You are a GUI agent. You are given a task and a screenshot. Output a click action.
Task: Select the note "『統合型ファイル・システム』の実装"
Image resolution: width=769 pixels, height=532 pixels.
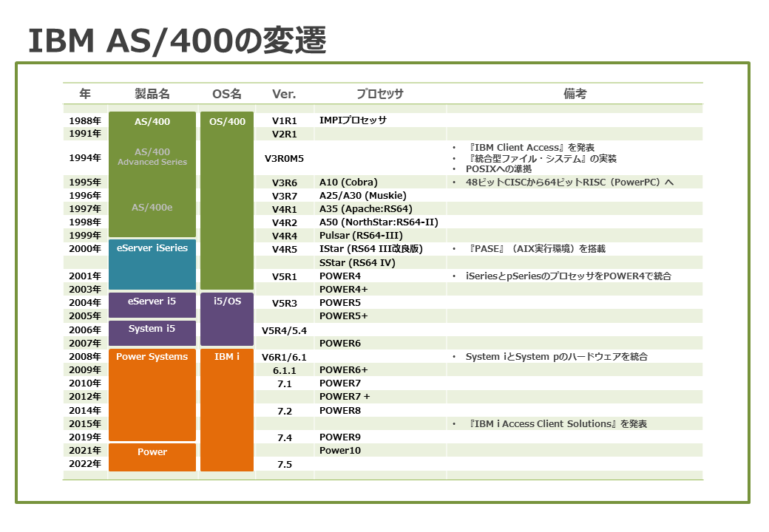[x=542, y=159]
